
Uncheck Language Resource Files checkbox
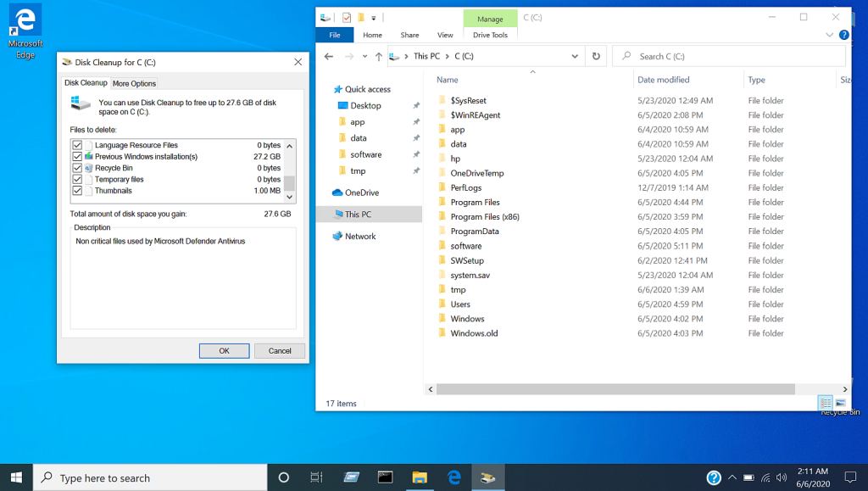tap(77, 145)
